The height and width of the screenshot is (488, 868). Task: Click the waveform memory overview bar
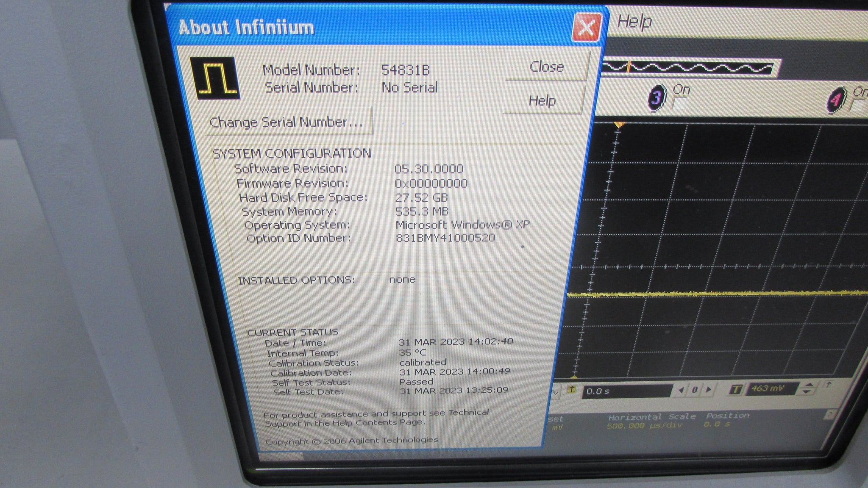tap(690, 68)
